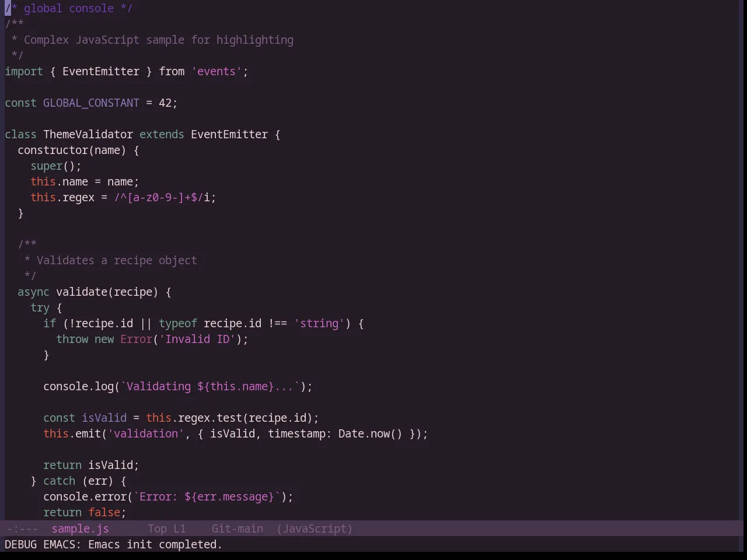Click the ThemeValidator class name
This screenshot has width=747, height=560.
[x=88, y=134]
